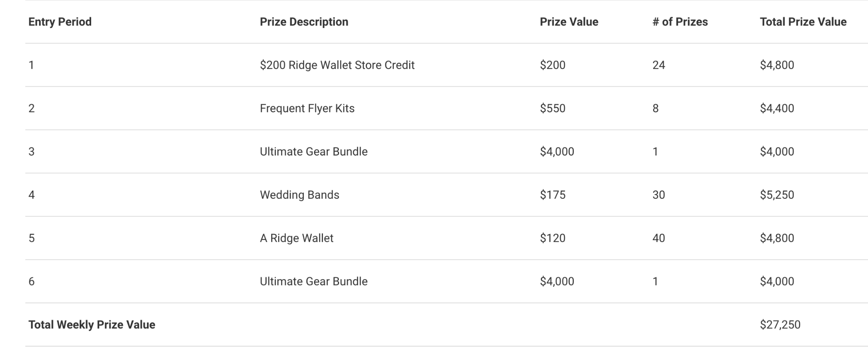Click the Prize Value column header
The height and width of the screenshot is (347, 868).
tap(569, 22)
